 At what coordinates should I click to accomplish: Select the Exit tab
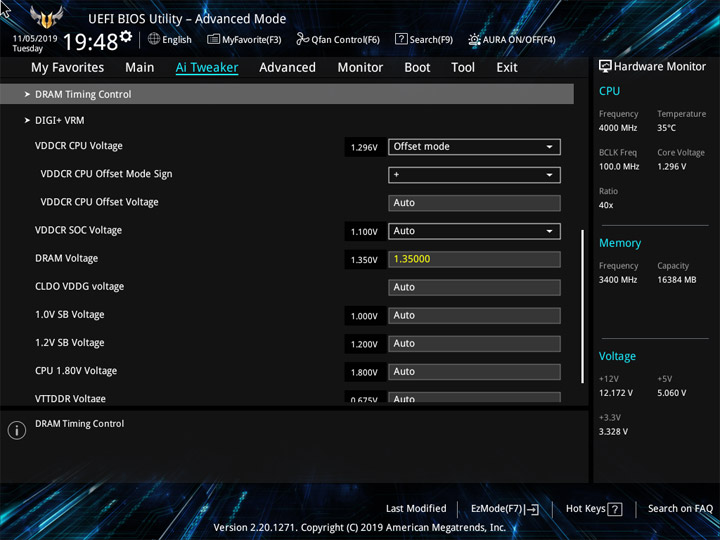click(x=507, y=68)
